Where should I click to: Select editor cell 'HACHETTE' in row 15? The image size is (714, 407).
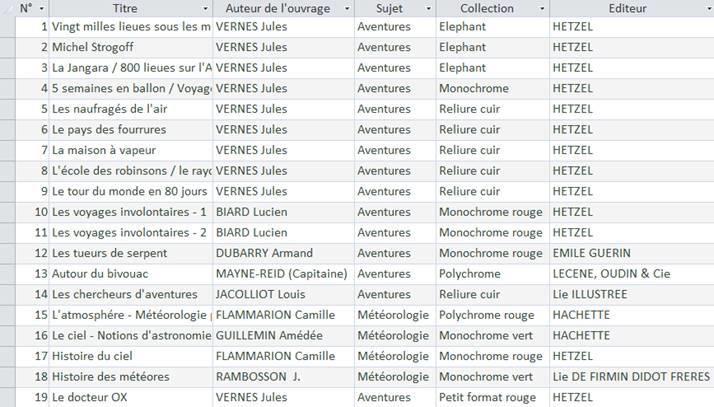(x=632, y=315)
